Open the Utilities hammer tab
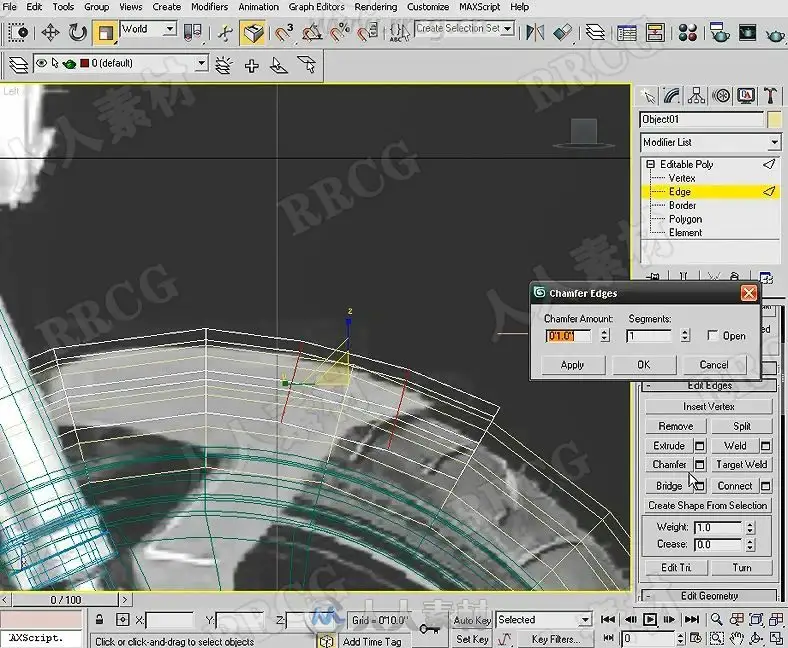788x648 pixels. [x=770, y=96]
